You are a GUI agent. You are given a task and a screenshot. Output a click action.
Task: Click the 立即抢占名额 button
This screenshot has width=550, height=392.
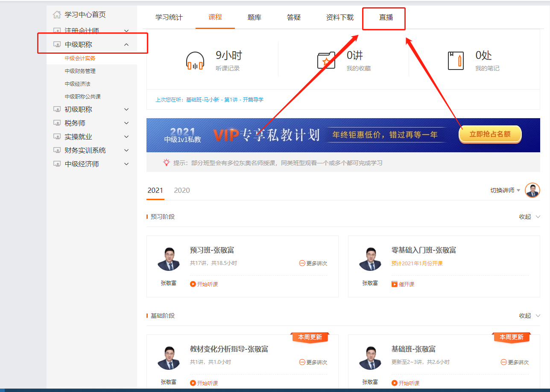pos(490,134)
